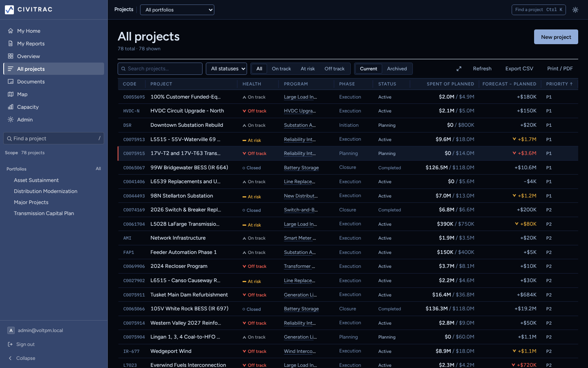Open Asset Sustainment portfolio
Screen dimensions: 588x368
36,180
